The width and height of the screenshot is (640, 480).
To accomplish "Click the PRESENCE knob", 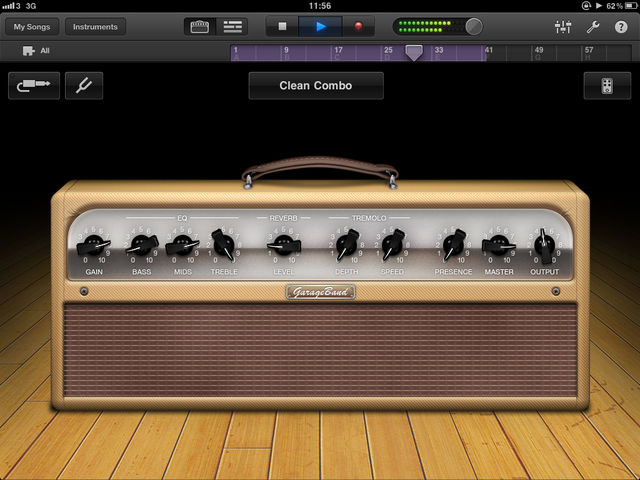I will [453, 245].
